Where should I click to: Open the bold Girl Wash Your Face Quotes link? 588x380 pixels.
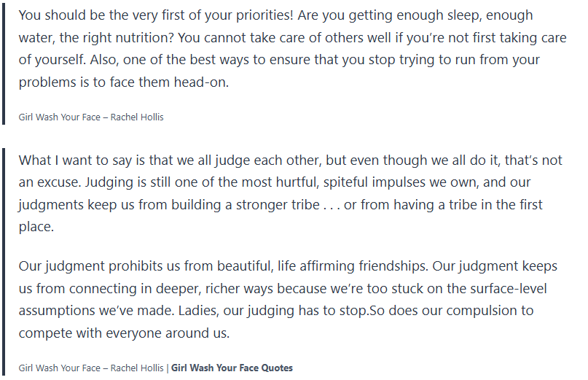tap(232, 368)
